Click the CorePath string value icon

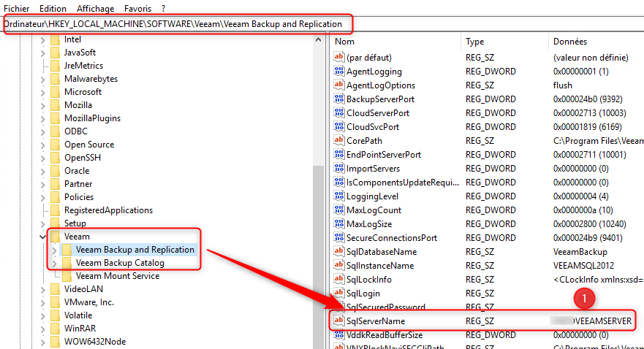338,141
